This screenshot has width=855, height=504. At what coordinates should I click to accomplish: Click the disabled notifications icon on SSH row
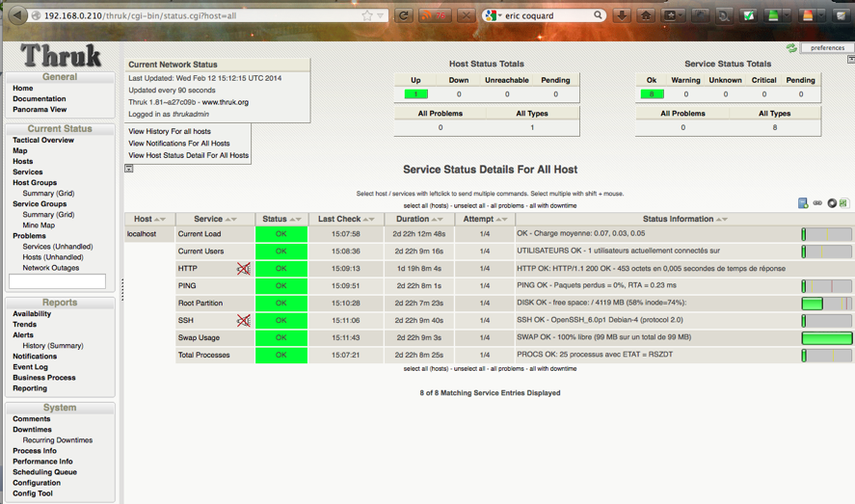(244, 321)
